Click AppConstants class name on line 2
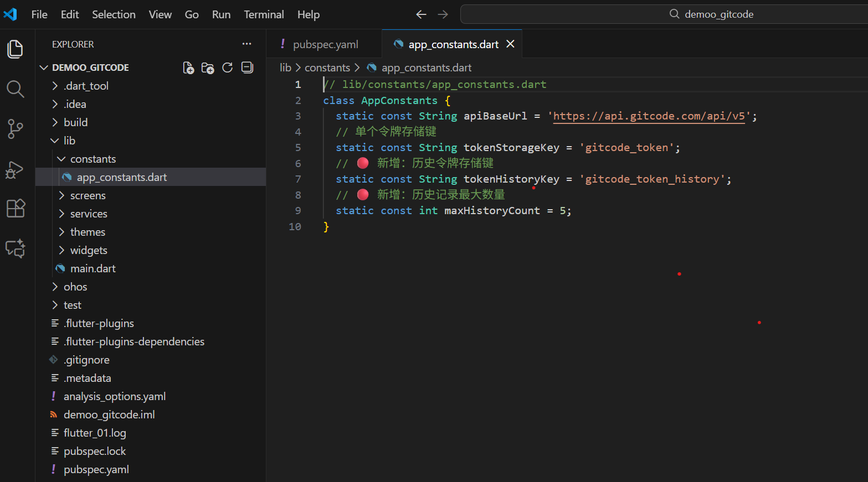868x482 pixels. pyautogui.click(x=399, y=100)
